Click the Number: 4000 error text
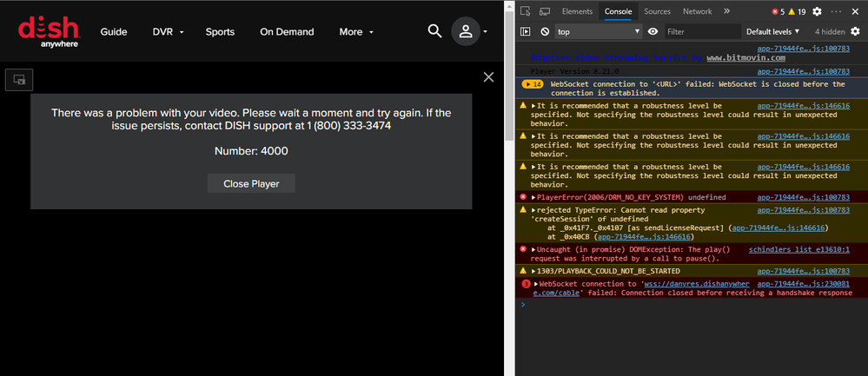 [x=251, y=150]
